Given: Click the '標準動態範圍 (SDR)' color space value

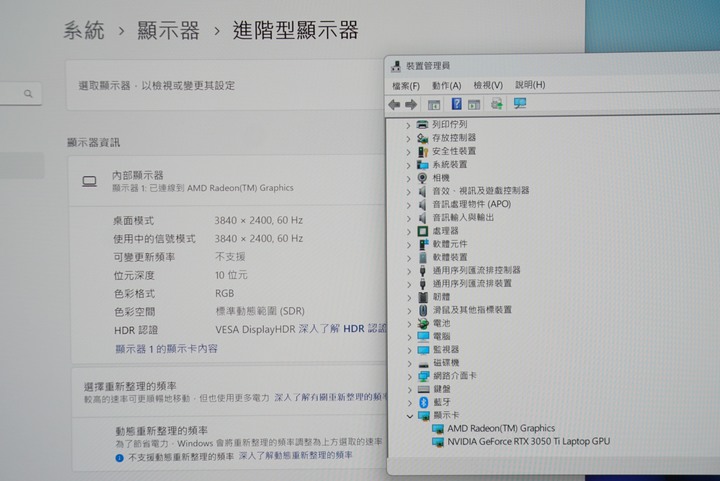Looking at the screenshot, I should [260, 311].
